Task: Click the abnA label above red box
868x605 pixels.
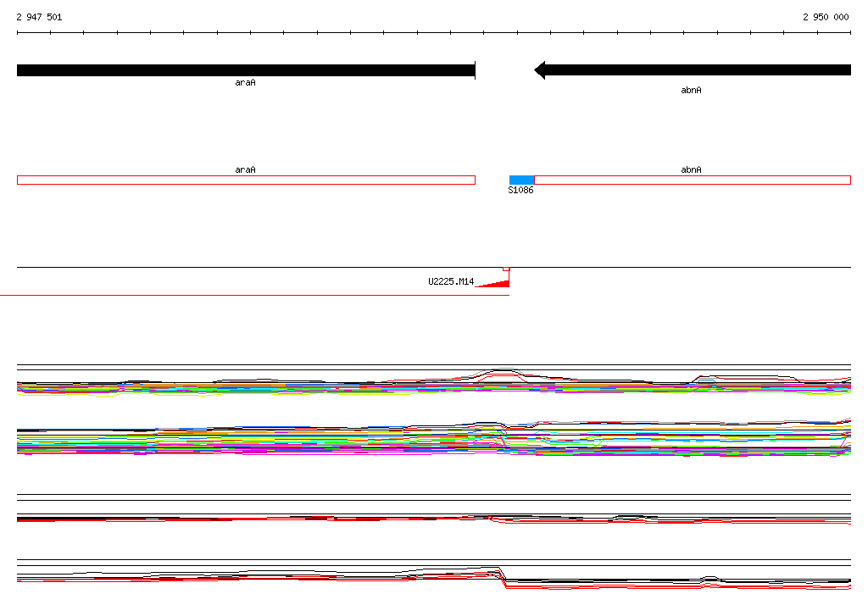Action: coord(691,169)
